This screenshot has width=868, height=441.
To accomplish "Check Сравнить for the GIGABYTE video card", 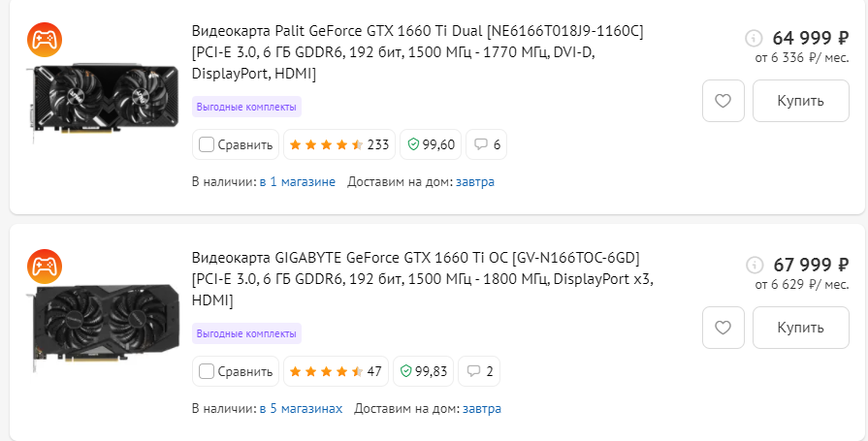I will coord(207,371).
